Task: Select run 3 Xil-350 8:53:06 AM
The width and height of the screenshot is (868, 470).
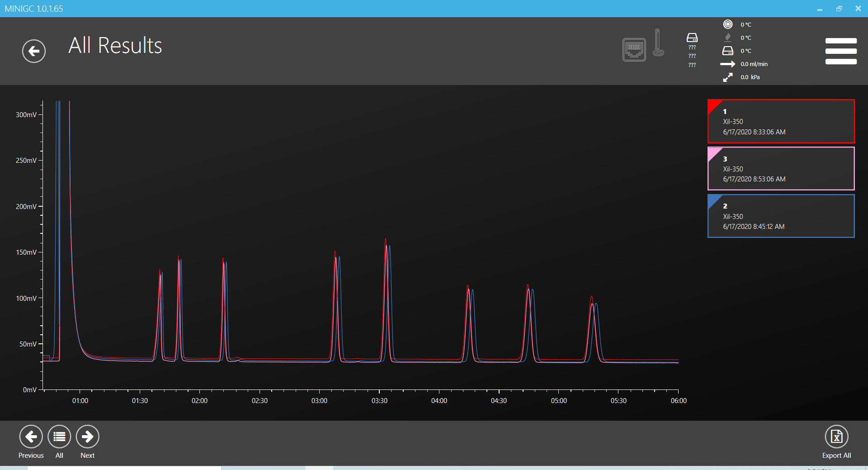Action: (781, 169)
